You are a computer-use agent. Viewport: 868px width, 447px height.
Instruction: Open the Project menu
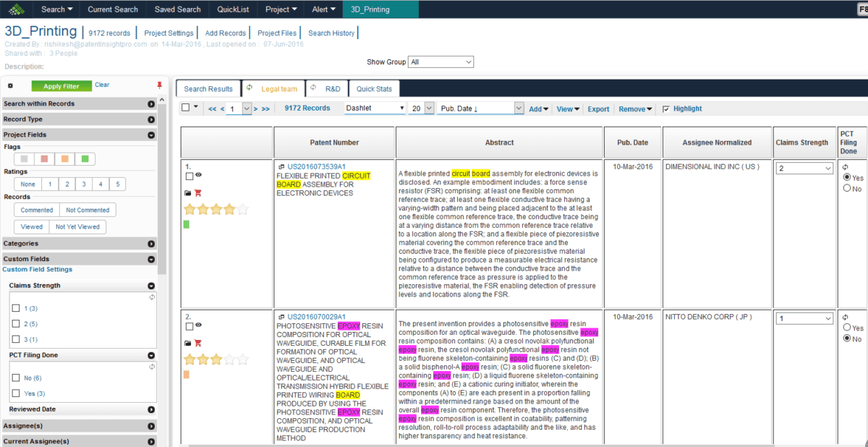(282, 9)
